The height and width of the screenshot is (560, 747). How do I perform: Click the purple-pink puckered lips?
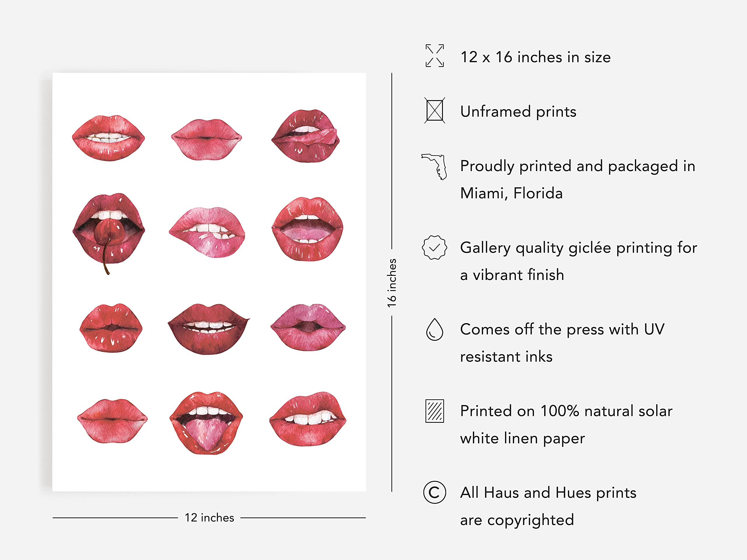coord(308,327)
